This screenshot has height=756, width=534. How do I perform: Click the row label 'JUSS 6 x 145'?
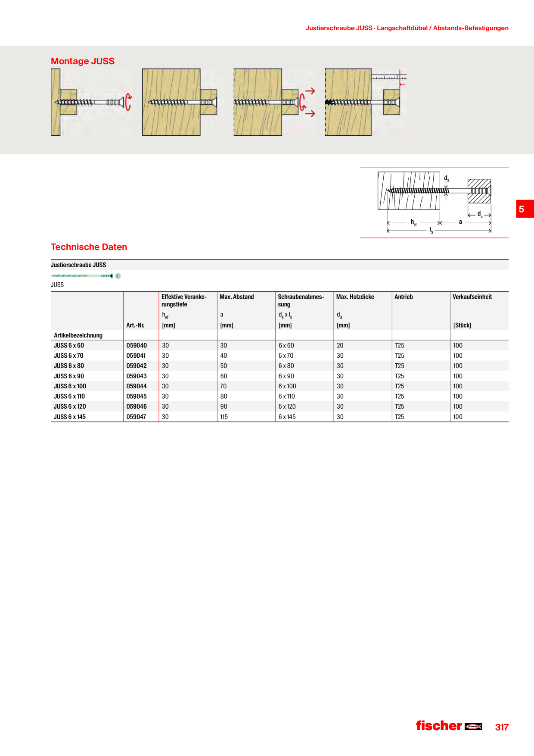70,417
